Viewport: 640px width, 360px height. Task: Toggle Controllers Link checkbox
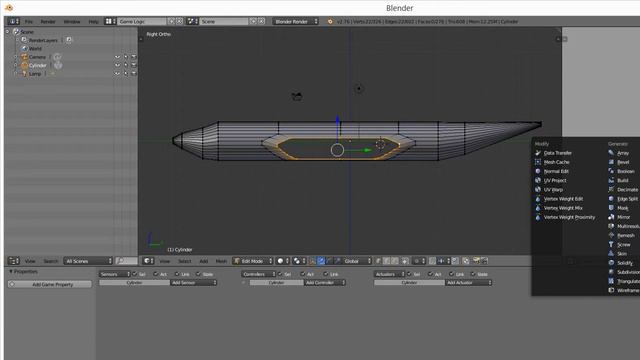click(x=326, y=274)
